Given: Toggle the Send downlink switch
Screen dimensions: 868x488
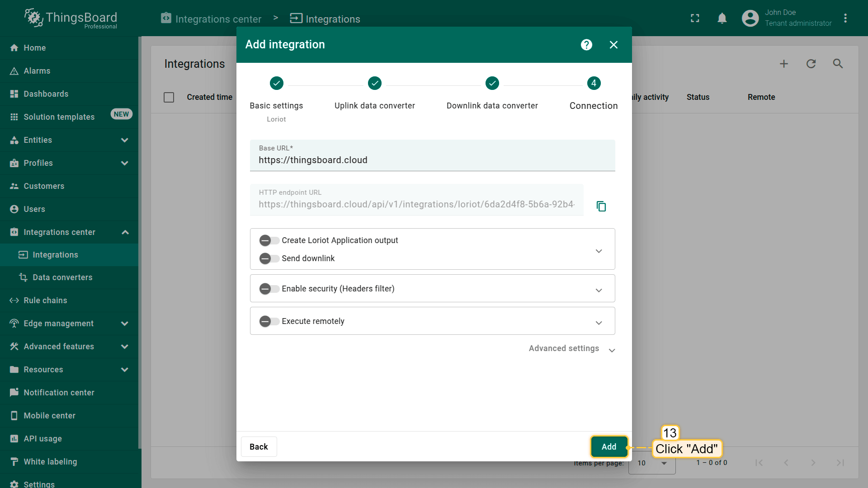Looking at the screenshot, I should 269,258.
